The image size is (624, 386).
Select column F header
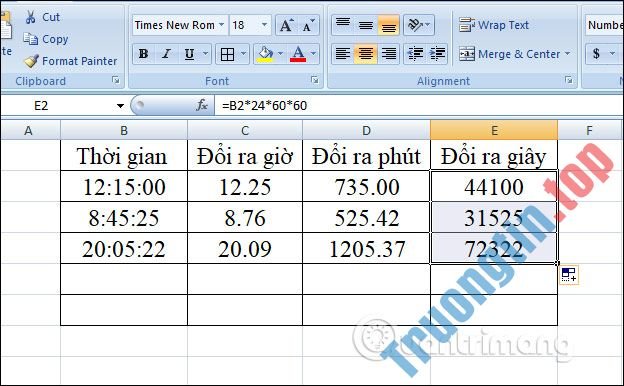(590, 131)
